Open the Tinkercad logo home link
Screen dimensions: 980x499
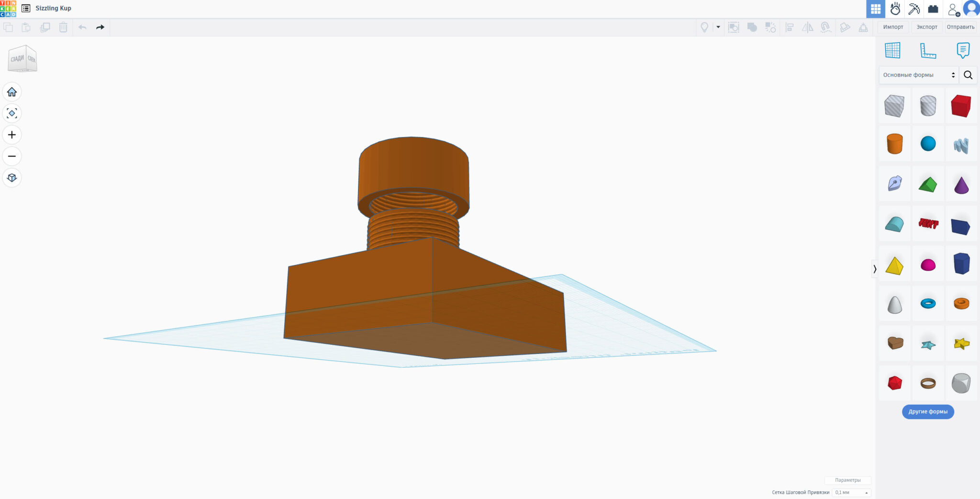(8, 9)
